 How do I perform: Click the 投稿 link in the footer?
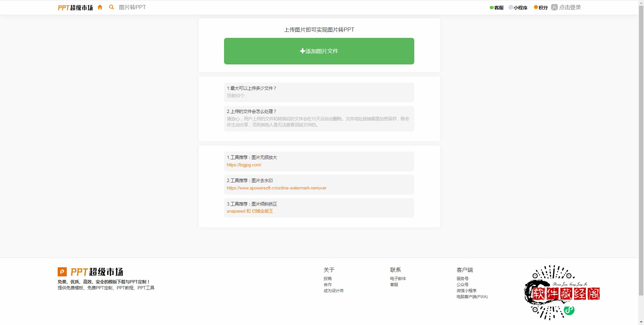[328, 278]
